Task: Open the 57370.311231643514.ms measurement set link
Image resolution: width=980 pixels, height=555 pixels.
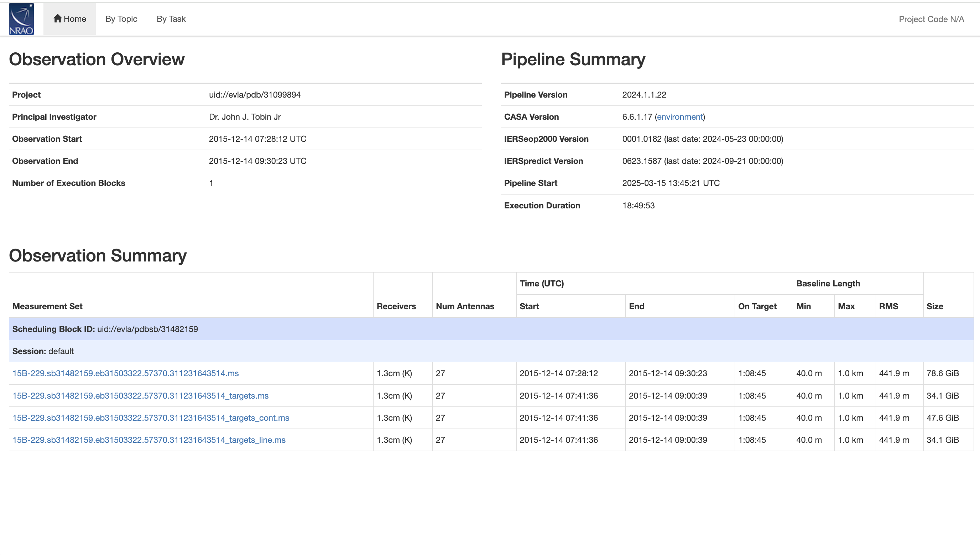Action: [126, 374]
